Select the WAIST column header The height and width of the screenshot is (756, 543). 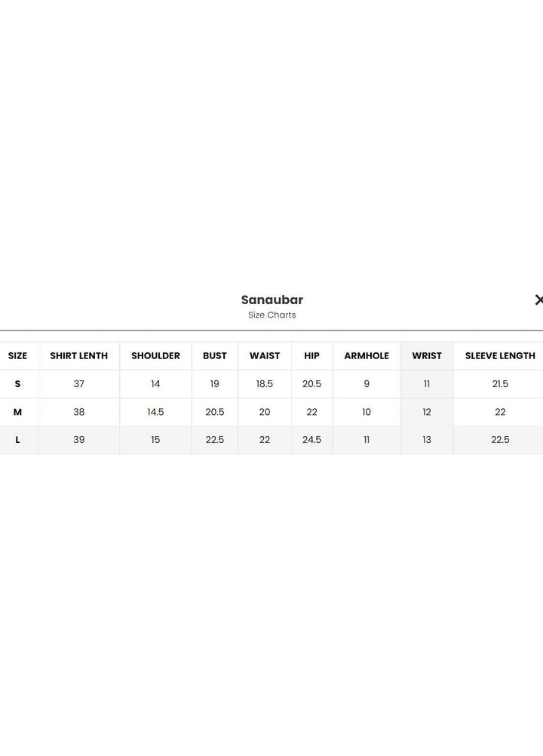click(x=265, y=355)
